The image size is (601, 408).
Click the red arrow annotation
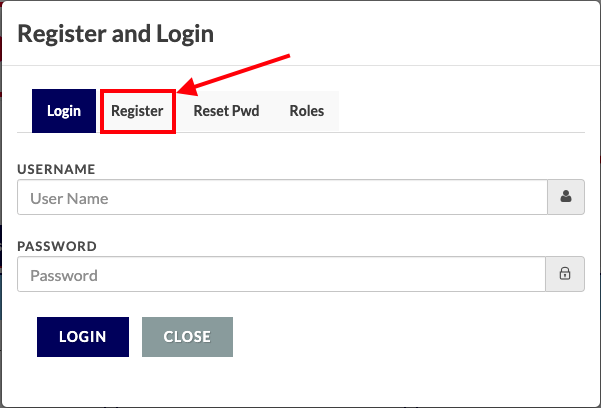coord(234,75)
